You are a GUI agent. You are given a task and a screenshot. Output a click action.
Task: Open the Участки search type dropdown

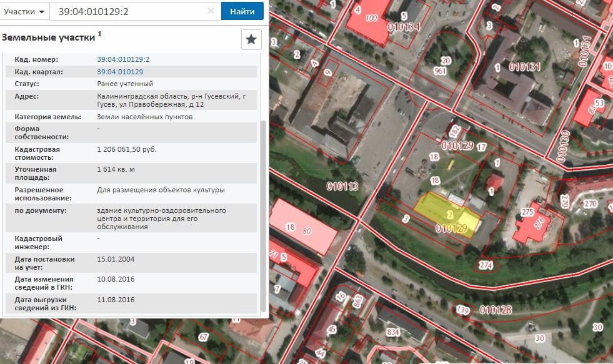coord(24,11)
